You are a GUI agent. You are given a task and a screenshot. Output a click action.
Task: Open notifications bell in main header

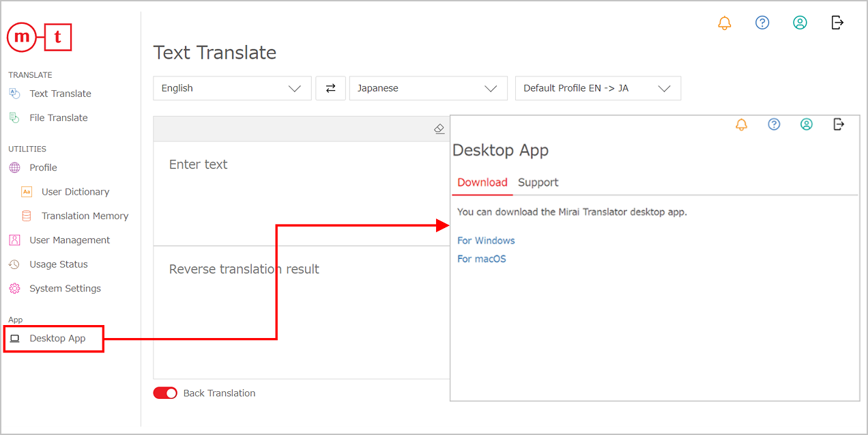[x=725, y=23]
